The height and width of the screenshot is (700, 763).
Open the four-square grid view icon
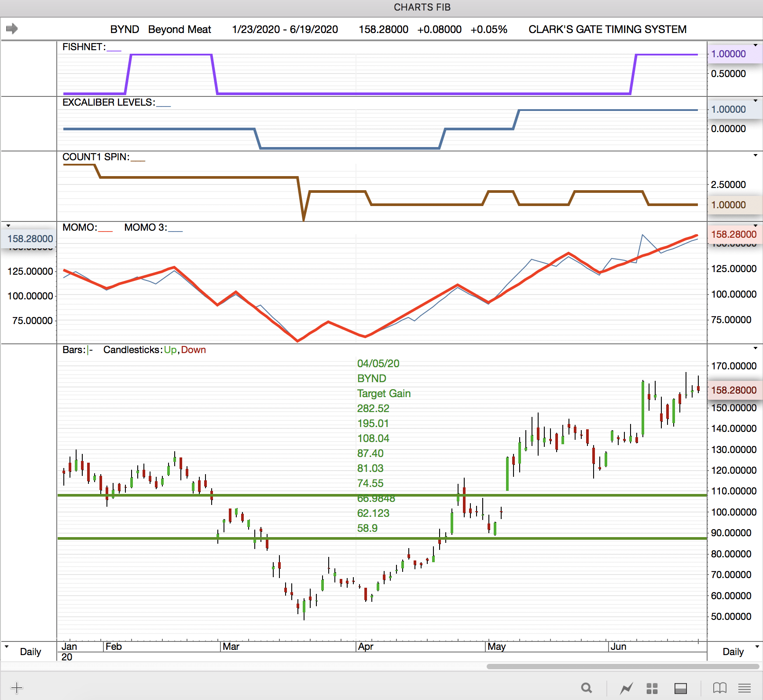pos(652,688)
